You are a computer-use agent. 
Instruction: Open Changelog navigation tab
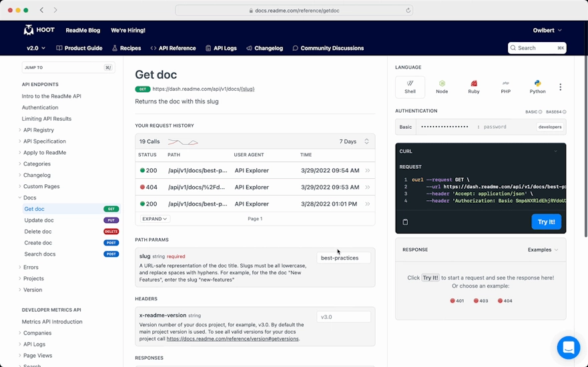pos(264,48)
